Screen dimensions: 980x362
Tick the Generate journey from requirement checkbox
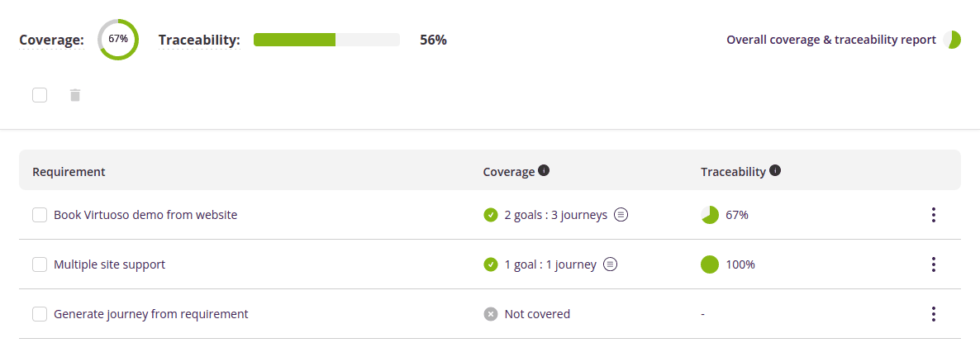[40, 314]
